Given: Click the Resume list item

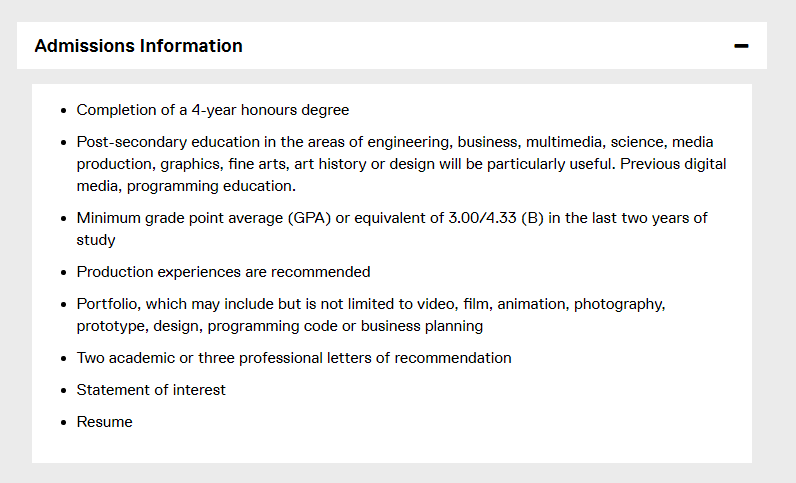Looking at the screenshot, I should 104,422.
